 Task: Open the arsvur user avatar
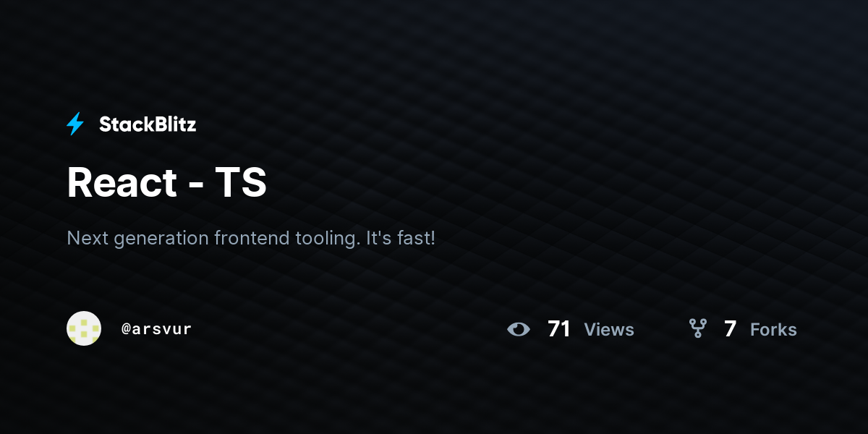84,328
